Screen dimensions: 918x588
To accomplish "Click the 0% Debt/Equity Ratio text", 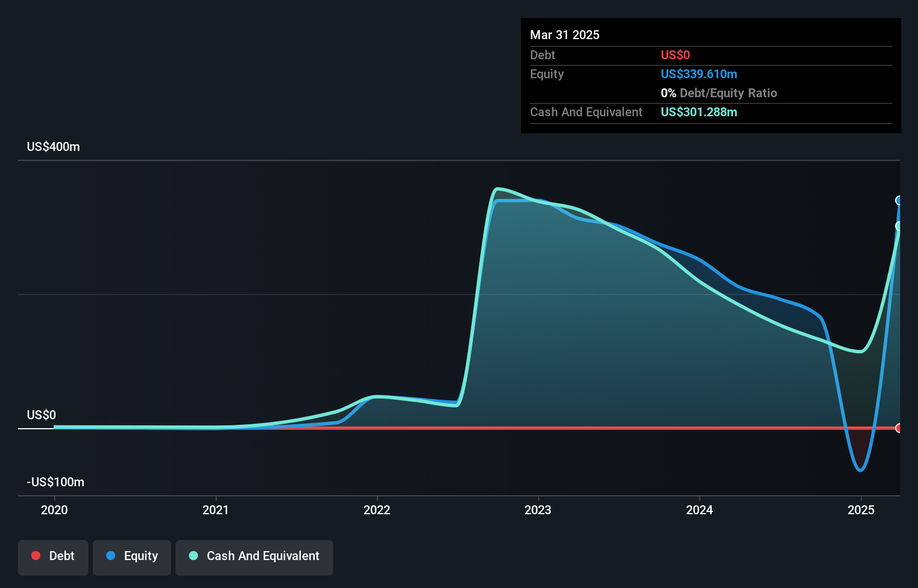I will point(719,93).
